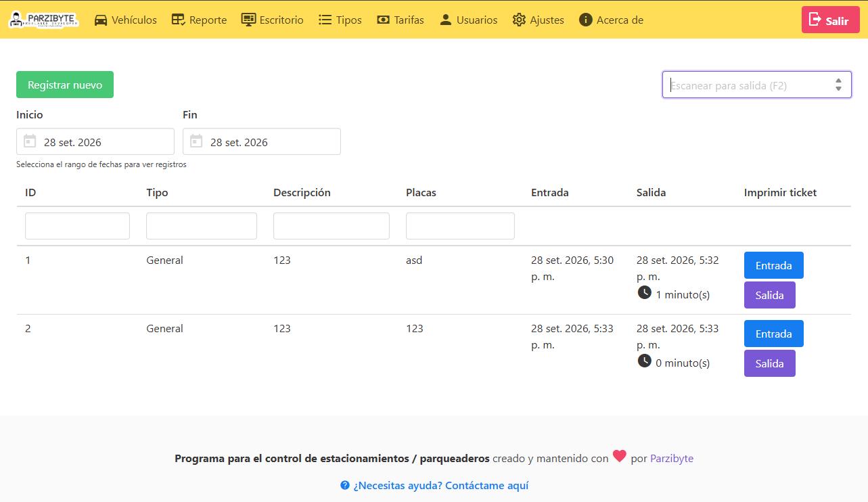Click the money icon beside Tarifas

coord(383,20)
